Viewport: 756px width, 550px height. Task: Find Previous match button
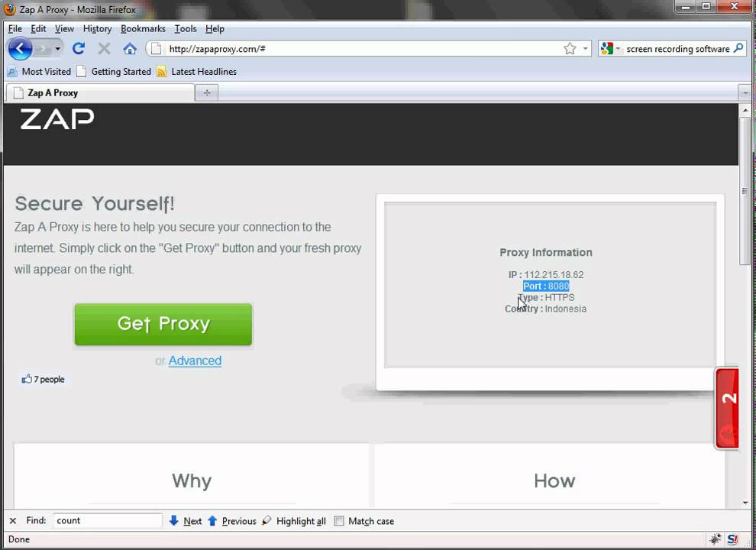pos(232,520)
